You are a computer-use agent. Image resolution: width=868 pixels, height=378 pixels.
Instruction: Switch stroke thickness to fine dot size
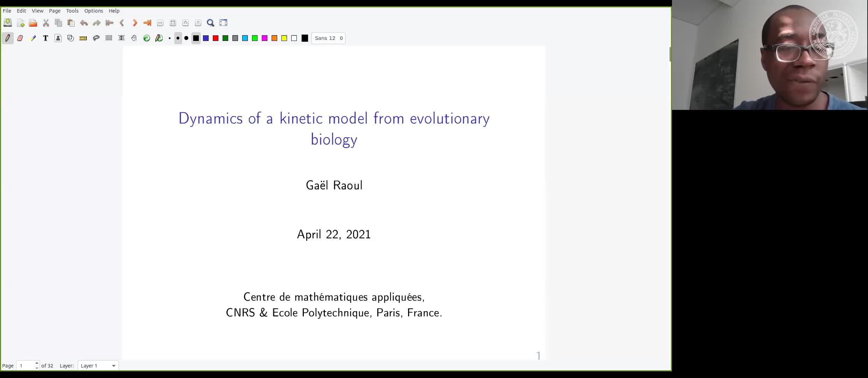169,38
